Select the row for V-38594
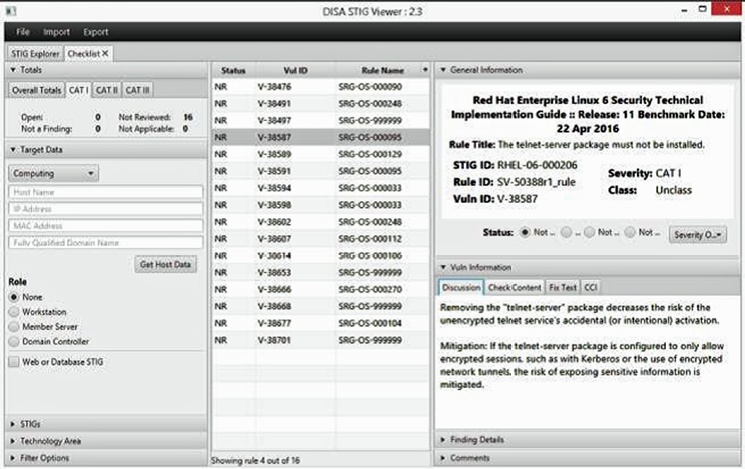The width and height of the screenshot is (745, 469). (321, 188)
